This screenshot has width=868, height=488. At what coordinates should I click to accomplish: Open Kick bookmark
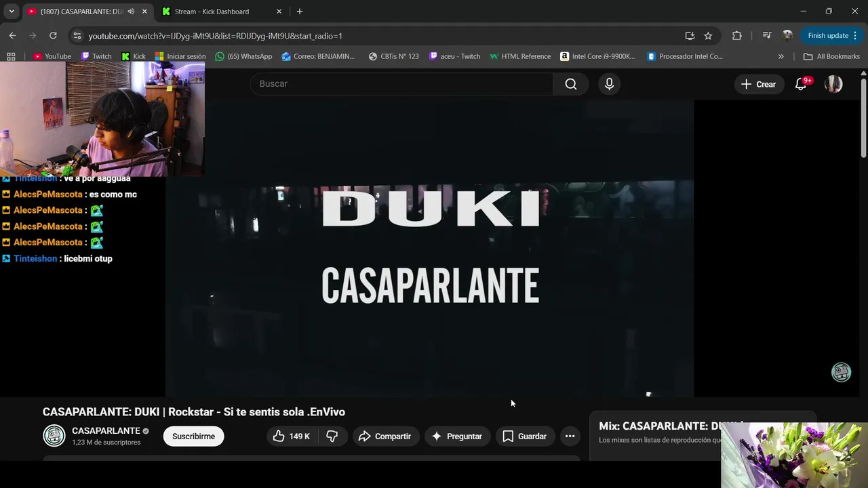[134, 56]
